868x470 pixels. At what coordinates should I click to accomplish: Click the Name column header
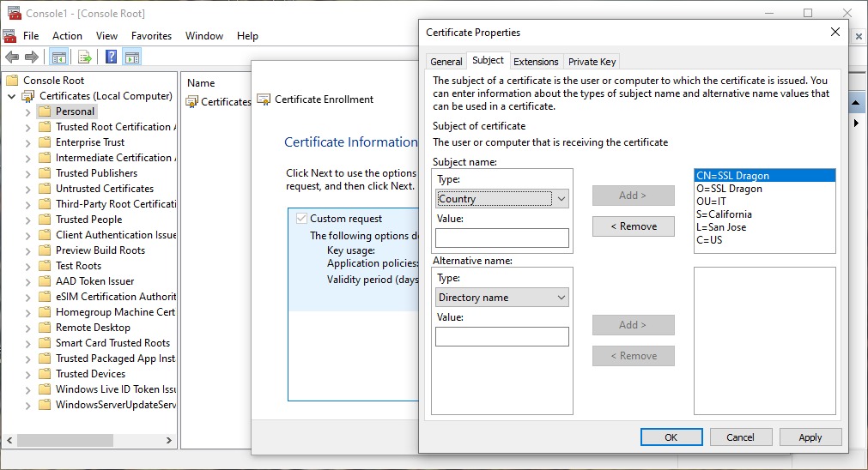pos(201,83)
